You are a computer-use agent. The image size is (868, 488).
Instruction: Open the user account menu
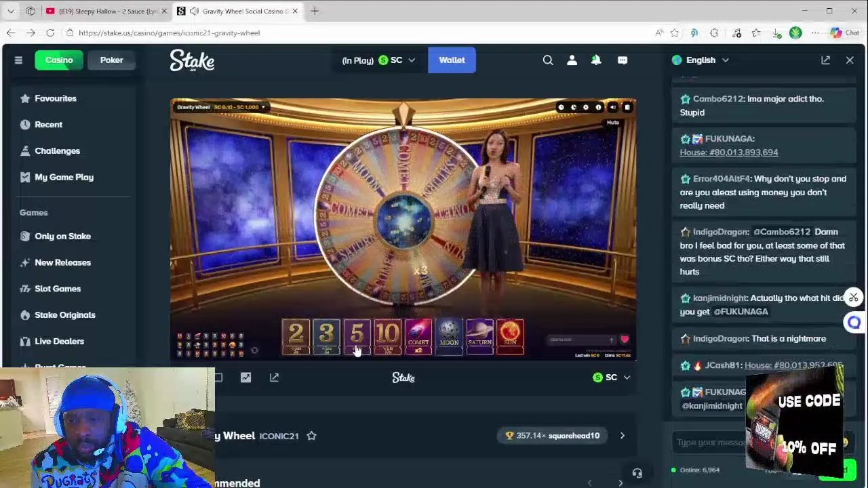[572, 60]
